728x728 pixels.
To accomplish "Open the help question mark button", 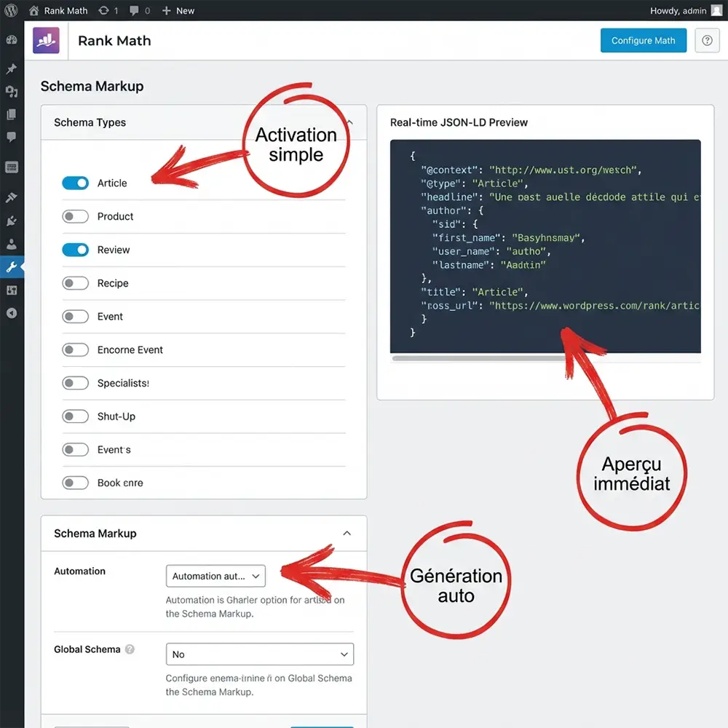I will point(707,40).
